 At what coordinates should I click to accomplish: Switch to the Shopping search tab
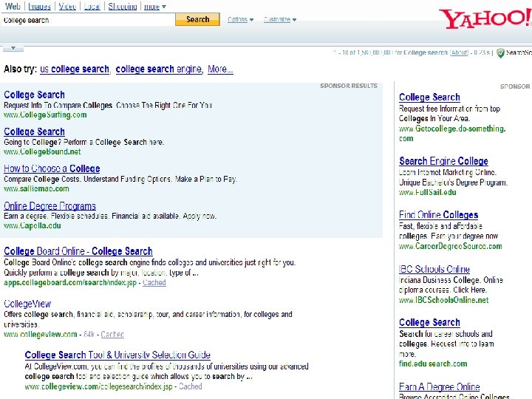click(123, 7)
